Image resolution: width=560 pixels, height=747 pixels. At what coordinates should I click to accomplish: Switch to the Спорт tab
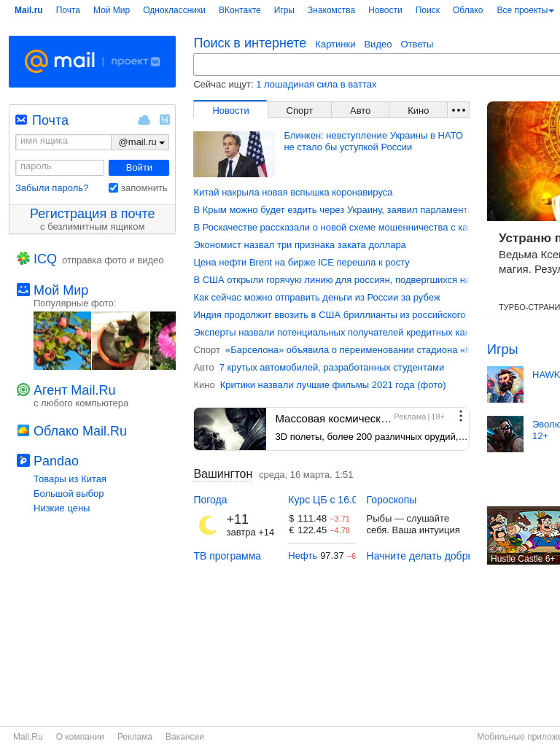click(x=300, y=110)
